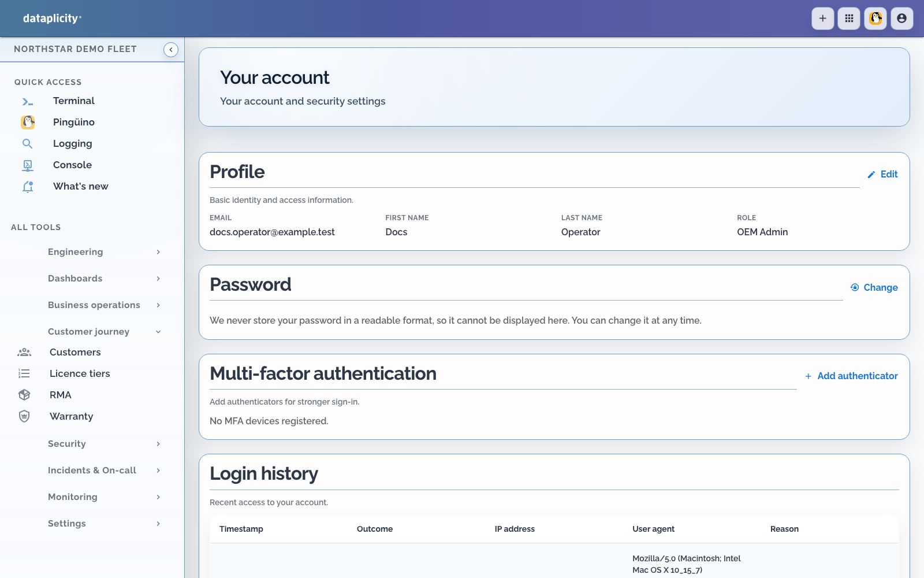This screenshot has height=578, width=924.
Task: Edit the profile information
Action: click(x=882, y=175)
